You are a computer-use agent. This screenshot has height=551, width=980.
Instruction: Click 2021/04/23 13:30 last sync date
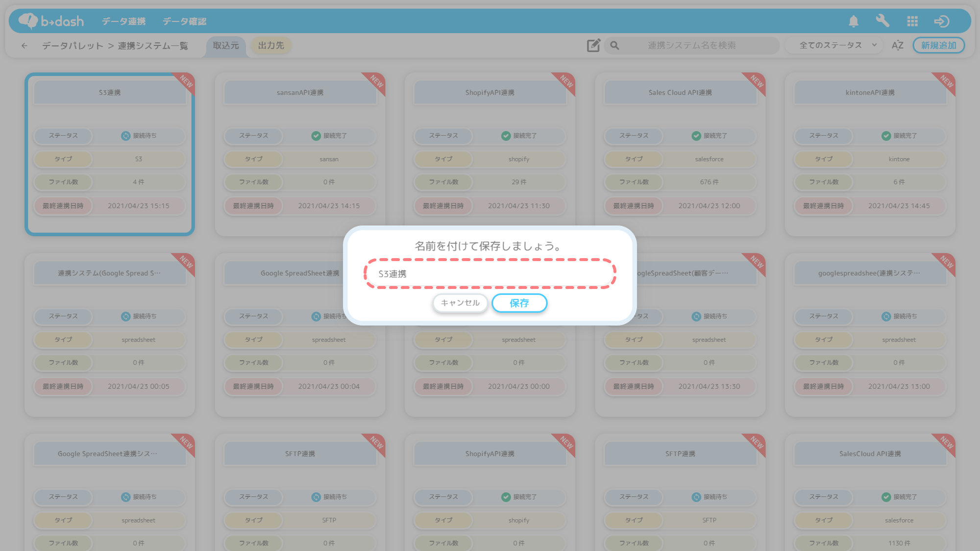point(709,386)
